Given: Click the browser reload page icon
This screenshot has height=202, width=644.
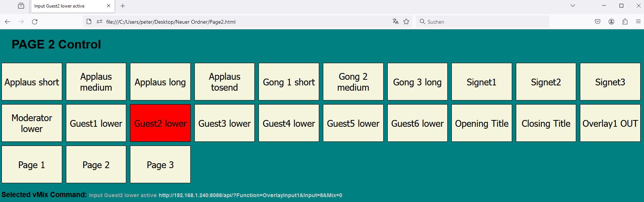Looking at the screenshot, I should pyautogui.click(x=35, y=22).
